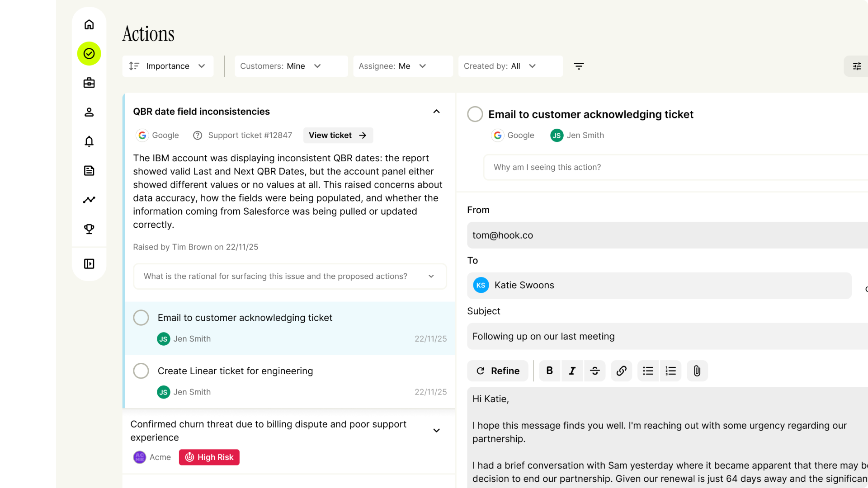Expand the rationale question dropdown
Image resolution: width=868 pixels, height=488 pixels.
(290, 277)
